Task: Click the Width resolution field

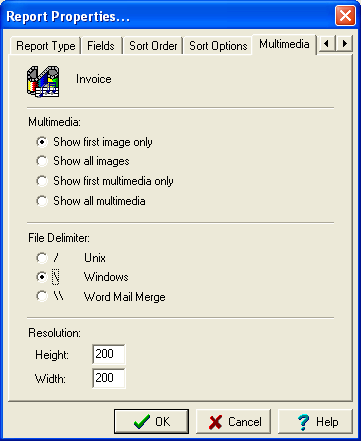Action: click(x=109, y=378)
